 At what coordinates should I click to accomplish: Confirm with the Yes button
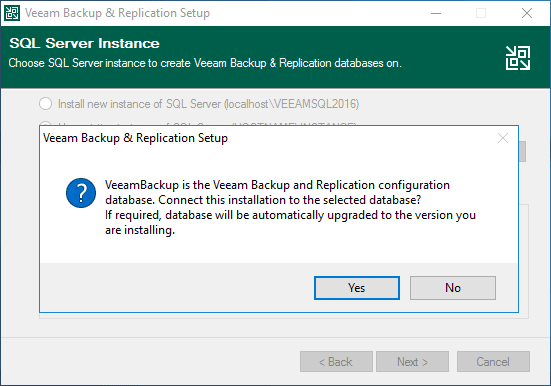click(357, 288)
